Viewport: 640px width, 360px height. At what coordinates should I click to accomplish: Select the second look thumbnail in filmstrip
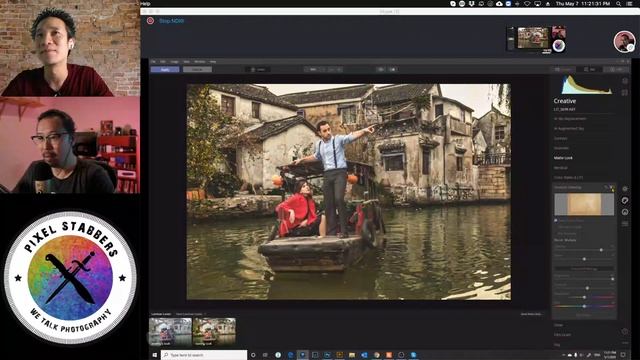click(x=214, y=332)
